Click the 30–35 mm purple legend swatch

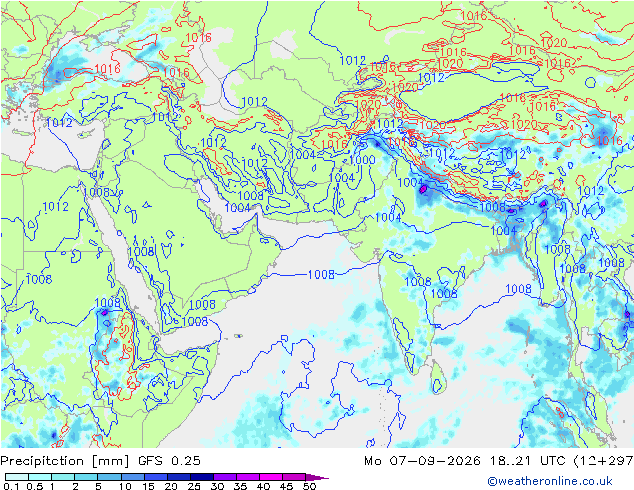[224, 477]
